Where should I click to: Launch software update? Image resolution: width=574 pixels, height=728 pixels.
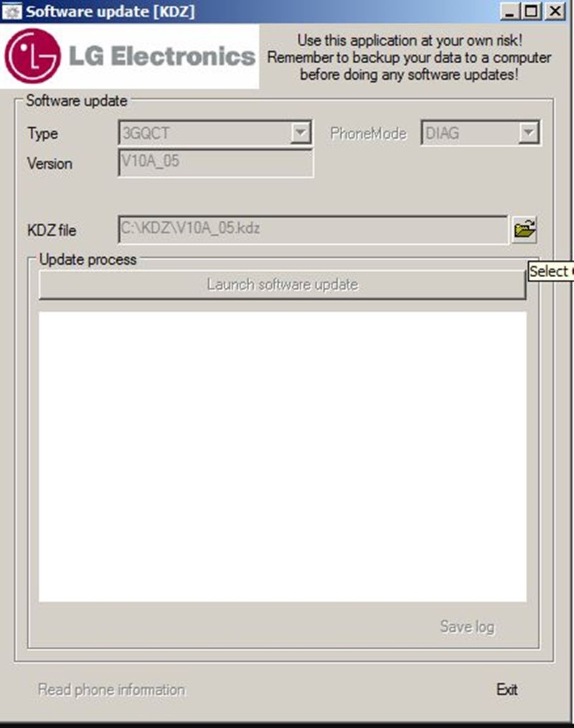coord(283,284)
